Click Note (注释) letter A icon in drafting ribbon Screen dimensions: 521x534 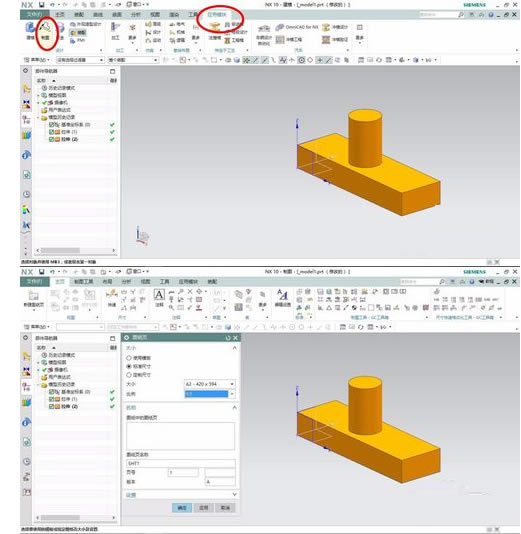pos(159,298)
